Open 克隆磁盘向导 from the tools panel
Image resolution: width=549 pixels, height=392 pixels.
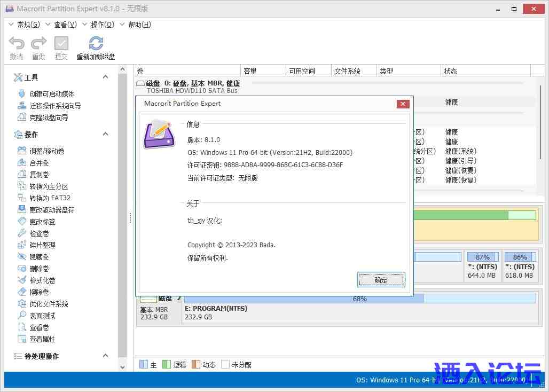pyautogui.click(x=22, y=117)
